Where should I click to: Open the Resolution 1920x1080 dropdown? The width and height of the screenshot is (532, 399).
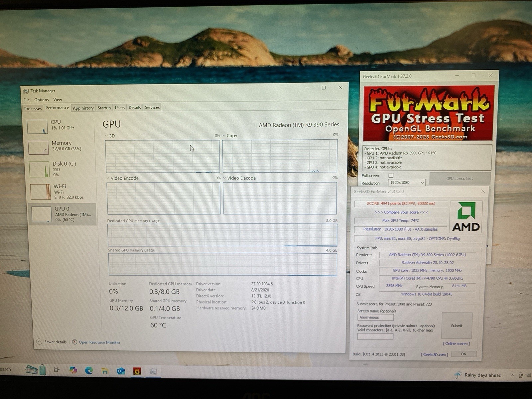[x=407, y=183]
